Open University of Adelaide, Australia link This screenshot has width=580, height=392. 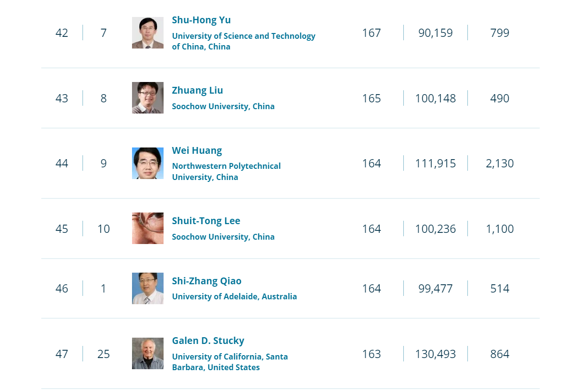234,296
